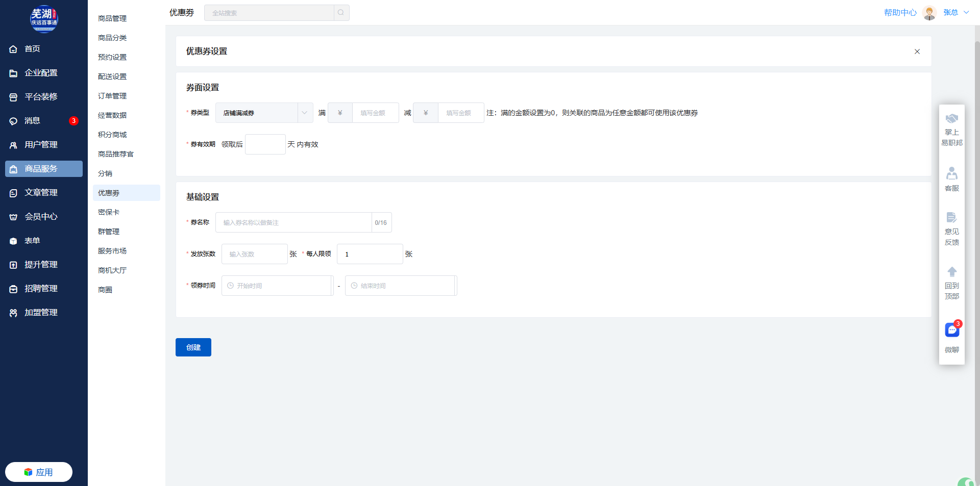The width and height of the screenshot is (980, 486).
Task: Click the search magnifier icon
Action: pos(341,13)
